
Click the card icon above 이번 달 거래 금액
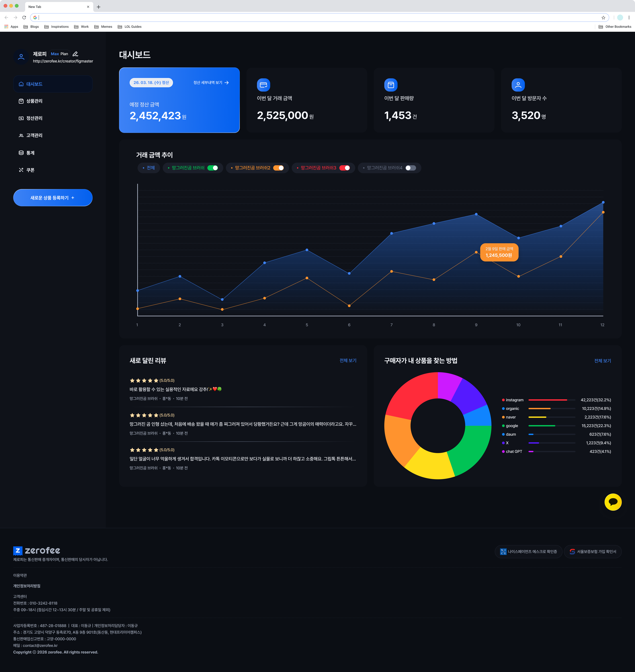point(263,85)
